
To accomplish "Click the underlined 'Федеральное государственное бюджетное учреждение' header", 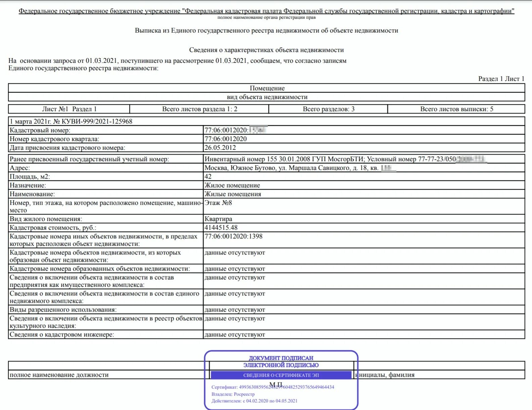I will point(267,11).
